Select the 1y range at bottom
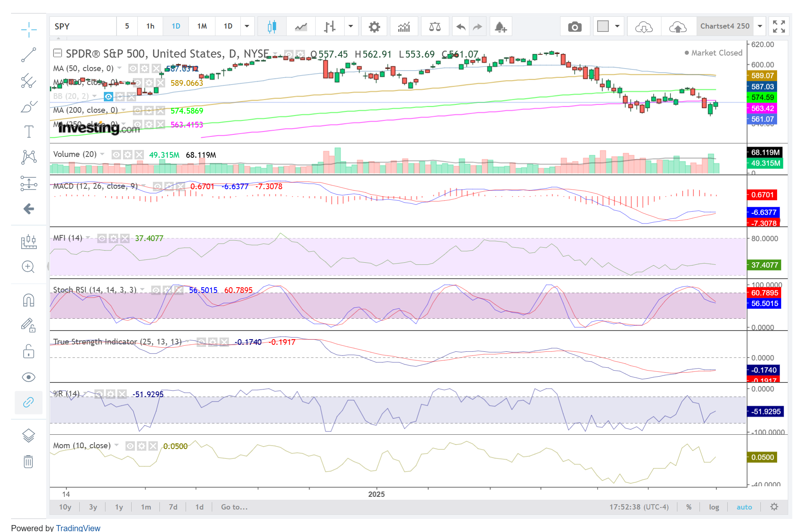 [119, 507]
